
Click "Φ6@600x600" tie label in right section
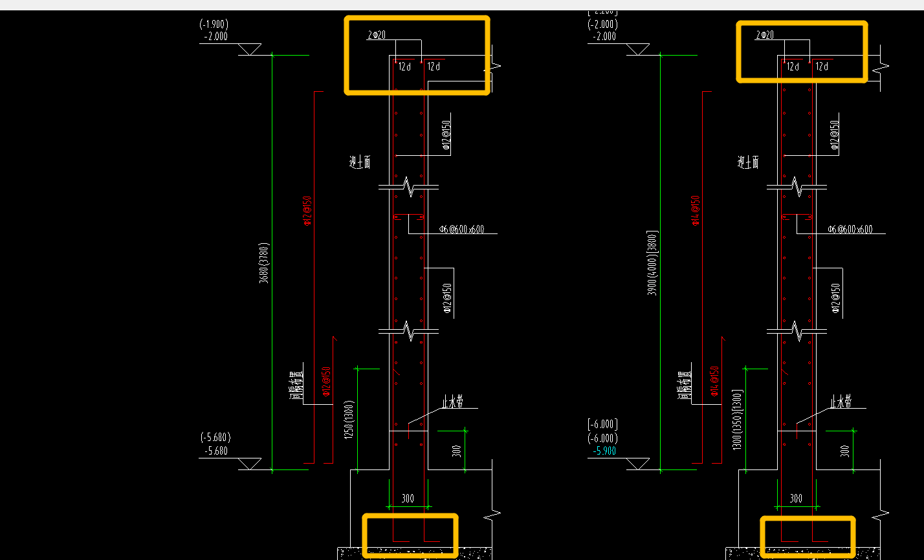[x=850, y=229]
